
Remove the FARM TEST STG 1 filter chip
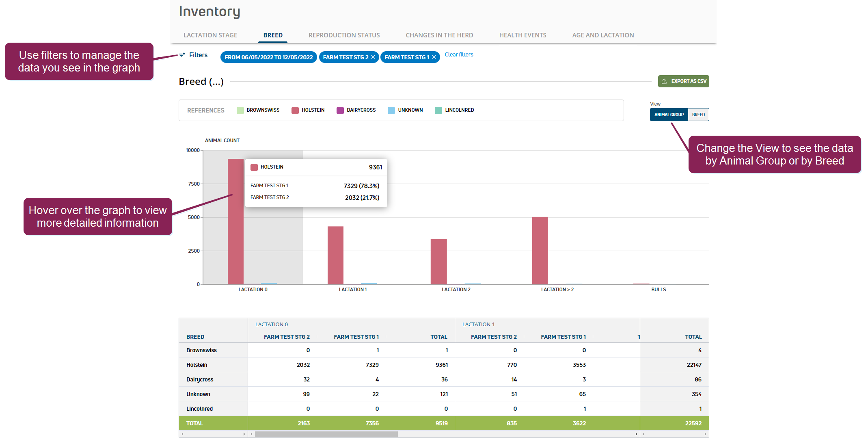[434, 57]
